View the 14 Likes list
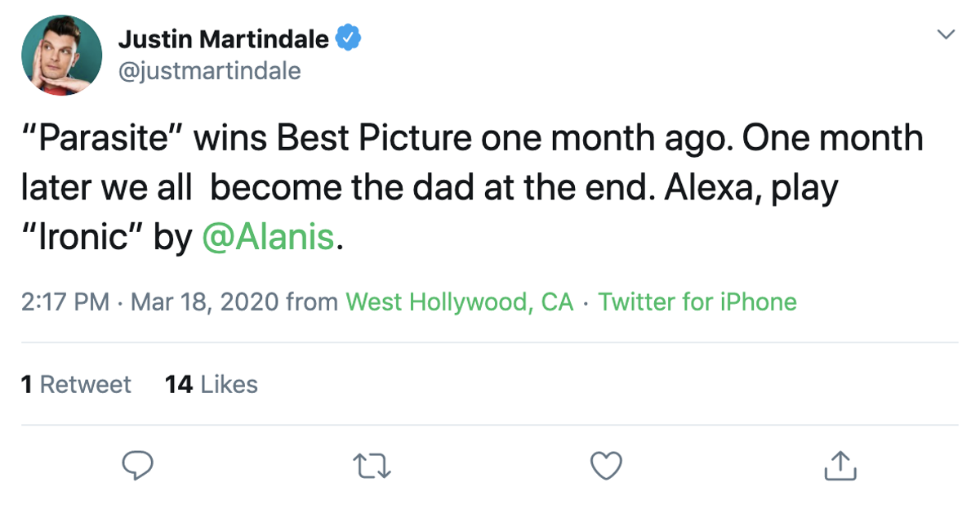This screenshot has width=980, height=505. (x=212, y=384)
